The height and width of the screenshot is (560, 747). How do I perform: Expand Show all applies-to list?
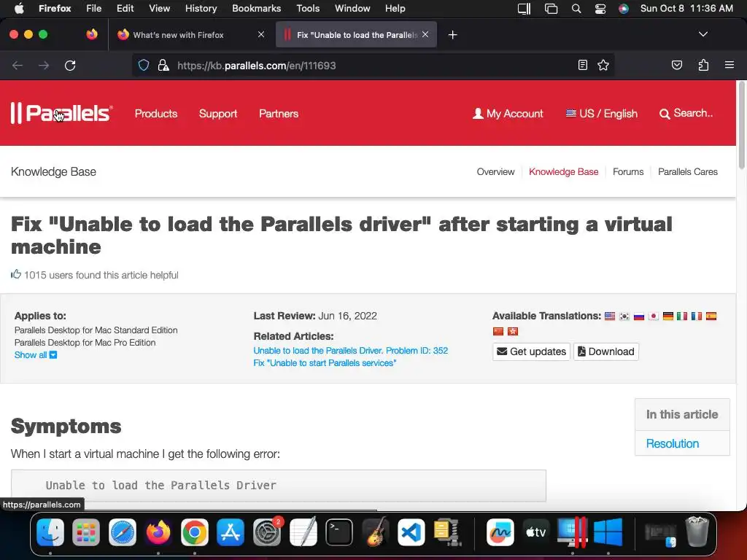click(x=36, y=355)
